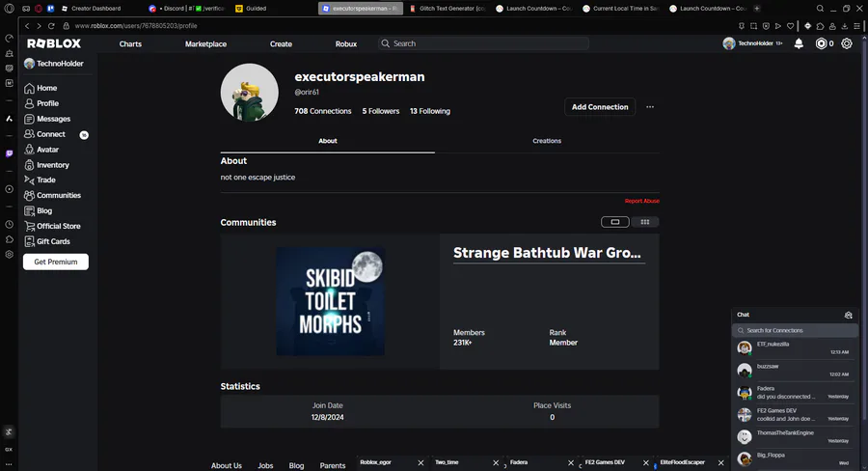This screenshot has width=868, height=471.
Task: Switch to Current Local Time browser tab
Action: pos(621,9)
